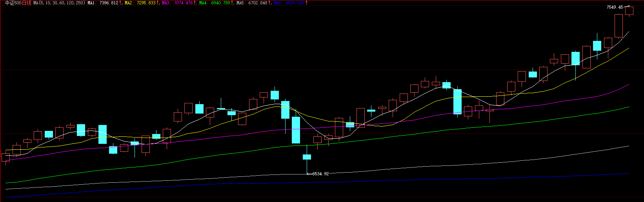Select the tall red candlestick second from right
Viewport: 644px width, 202px height.
619,26
